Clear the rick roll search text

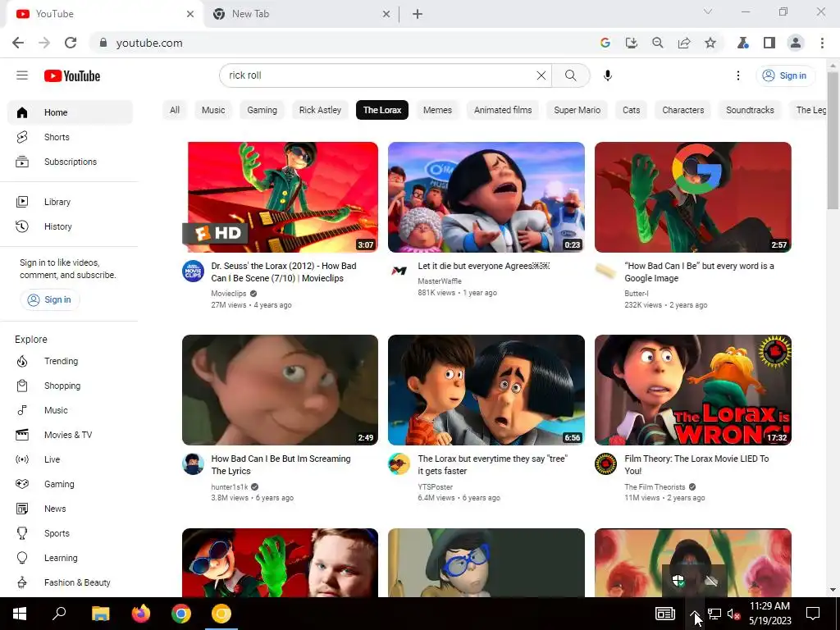pos(541,75)
